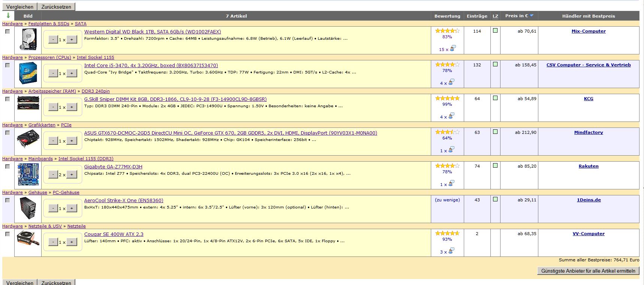The width and height of the screenshot is (644, 285).
Task: Click the AeroCool Strike-X case thumbnail
Action: pyautogui.click(x=28, y=209)
